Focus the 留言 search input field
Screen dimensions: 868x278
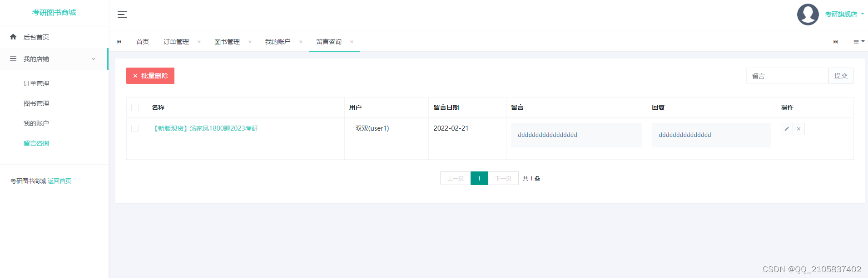(787, 76)
